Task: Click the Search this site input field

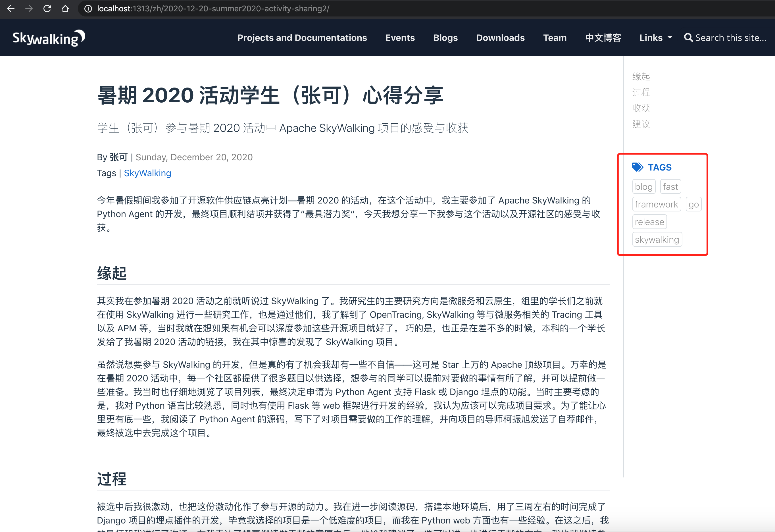Action: (730, 38)
